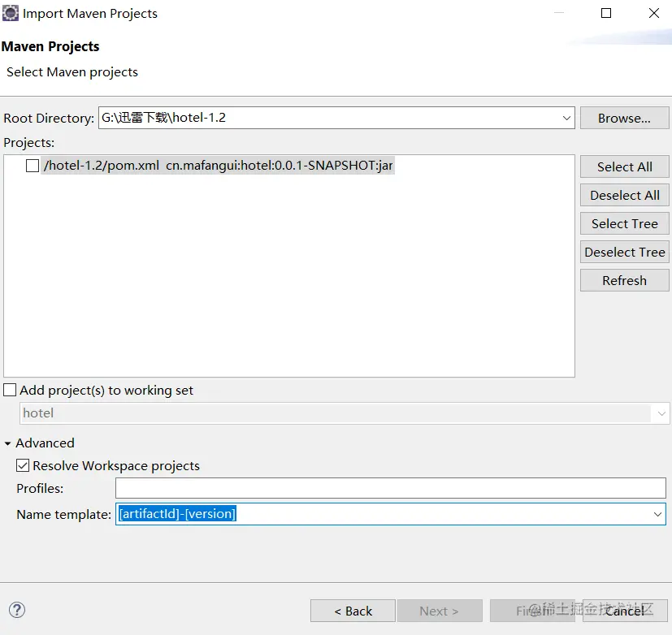Click Deselect Tree button

[624, 253]
